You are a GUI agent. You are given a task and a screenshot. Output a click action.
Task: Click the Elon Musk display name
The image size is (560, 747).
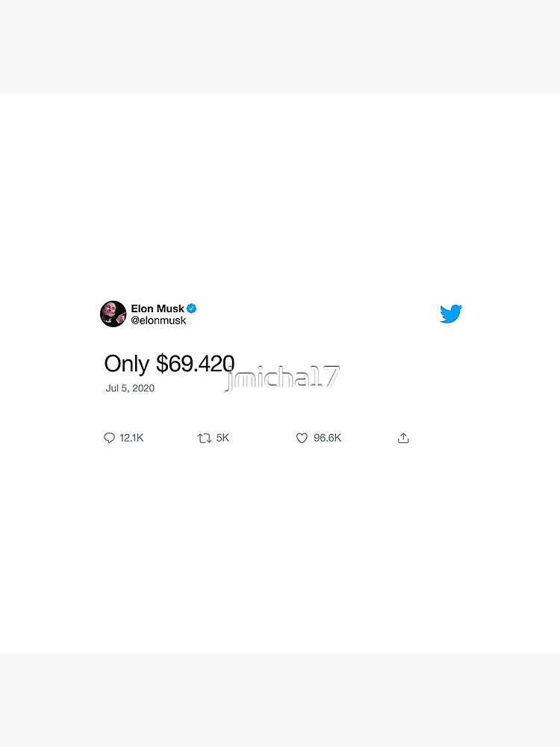[158, 309]
